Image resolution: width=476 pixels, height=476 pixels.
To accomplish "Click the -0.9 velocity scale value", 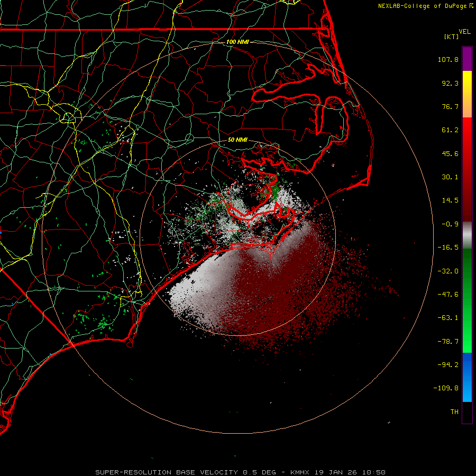I will 450,224.
